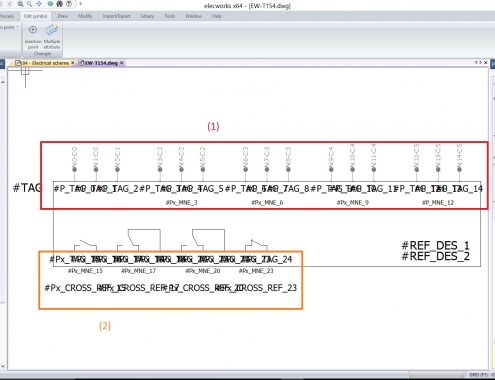The height and width of the screenshot is (380, 495).
Task: Click the #REF_DES_1 attribute text
Action: (x=436, y=246)
